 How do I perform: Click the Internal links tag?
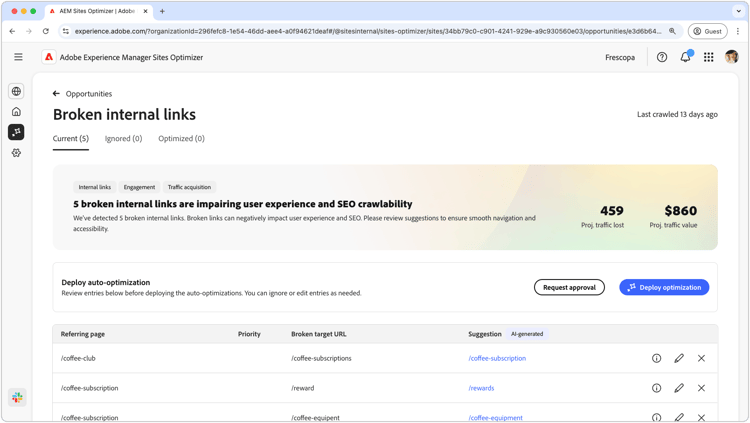click(x=94, y=187)
